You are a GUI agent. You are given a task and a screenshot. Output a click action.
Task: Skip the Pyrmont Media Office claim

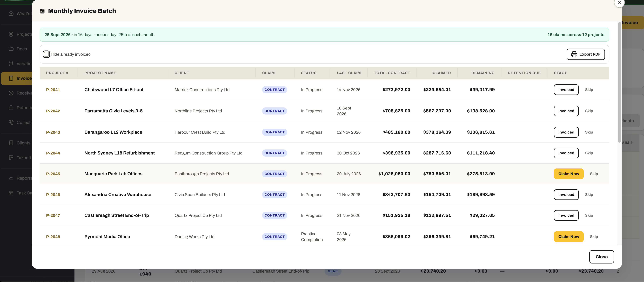click(x=594, y=237)
